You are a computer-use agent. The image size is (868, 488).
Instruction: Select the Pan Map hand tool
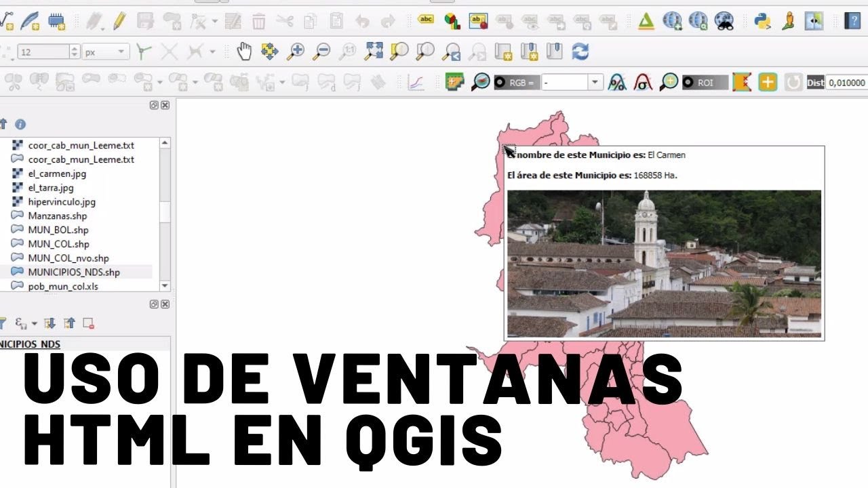pyautogui.click(x=244, y=51)
